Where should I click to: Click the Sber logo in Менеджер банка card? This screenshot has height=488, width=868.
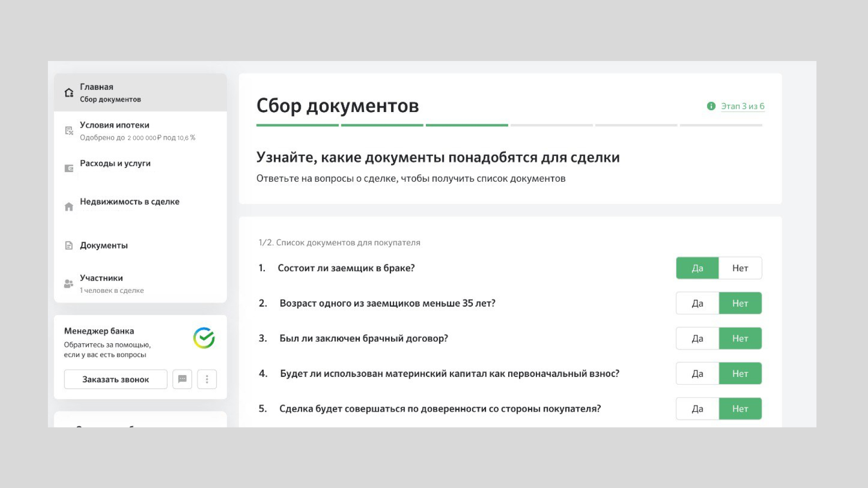click(x=204, y=338)
